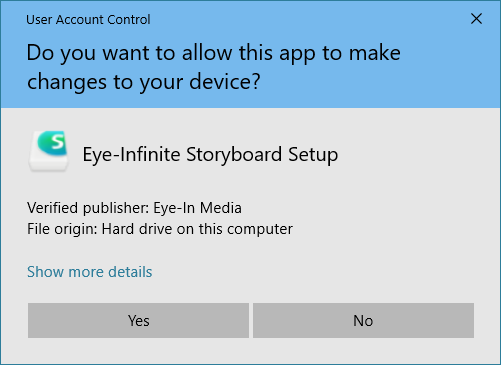This screenshot has width=501, height=365.
Task: Click the heading line 'changes to your device?'
Action: (x=143, y=82)
